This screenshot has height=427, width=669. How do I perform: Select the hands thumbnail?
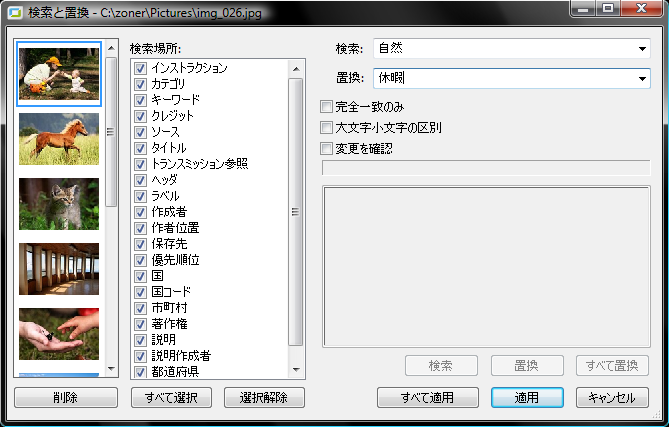pyautogui.click(x=59, y=334)
